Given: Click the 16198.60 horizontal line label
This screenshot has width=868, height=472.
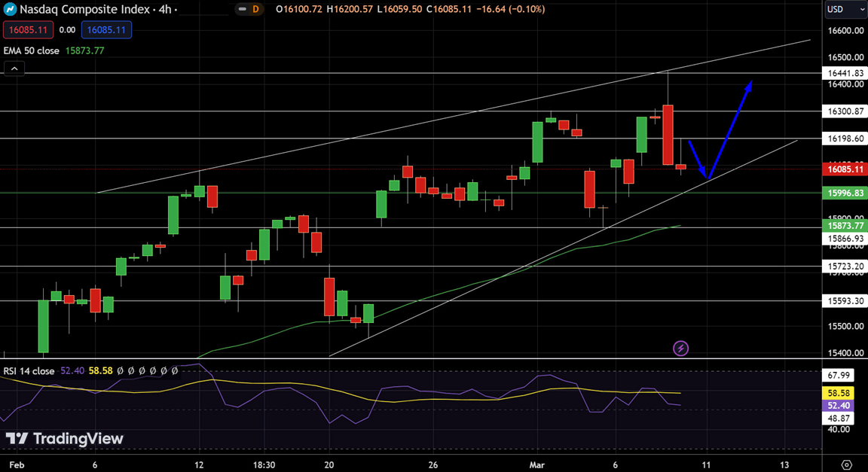Looking at the screenshot, I should click(x=845, y=139).
